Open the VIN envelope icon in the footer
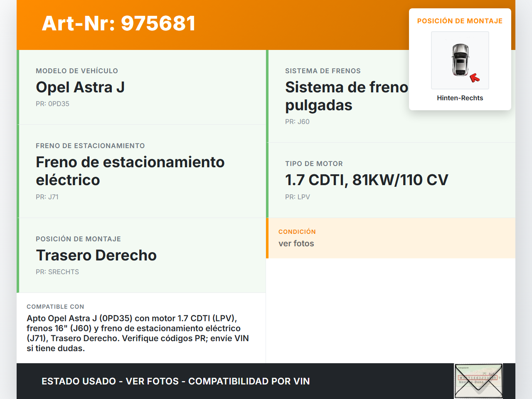 (x=478, y=381)
